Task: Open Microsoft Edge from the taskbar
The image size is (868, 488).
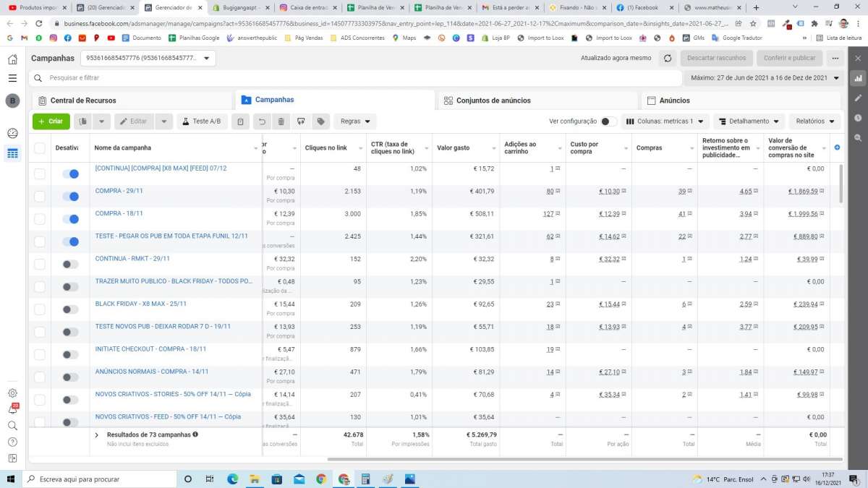Action: coord(233,479)
